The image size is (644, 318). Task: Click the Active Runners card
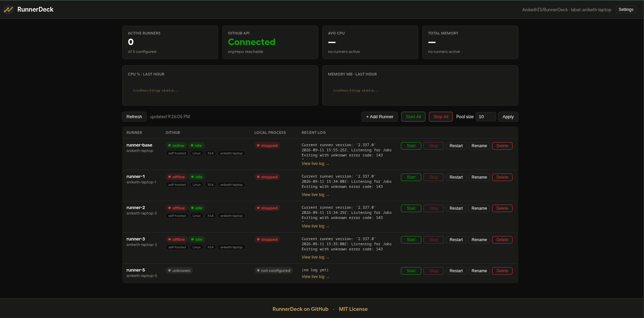[x=170, y=42]
